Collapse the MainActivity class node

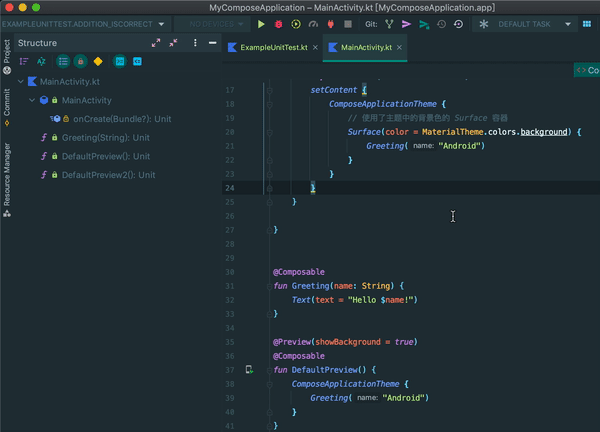tap(32, 100)
